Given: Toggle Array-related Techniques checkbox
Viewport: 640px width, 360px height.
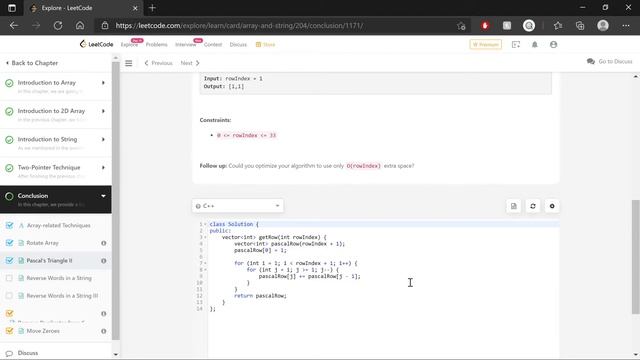Looking at the screenshot, I should 9,225.
